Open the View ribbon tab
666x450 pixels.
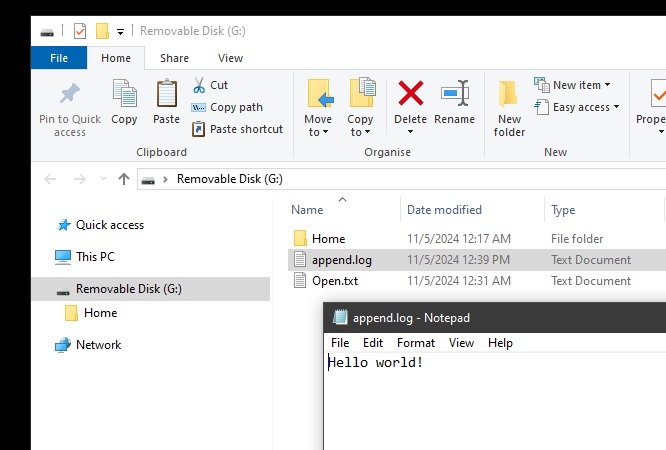point(230,58)
